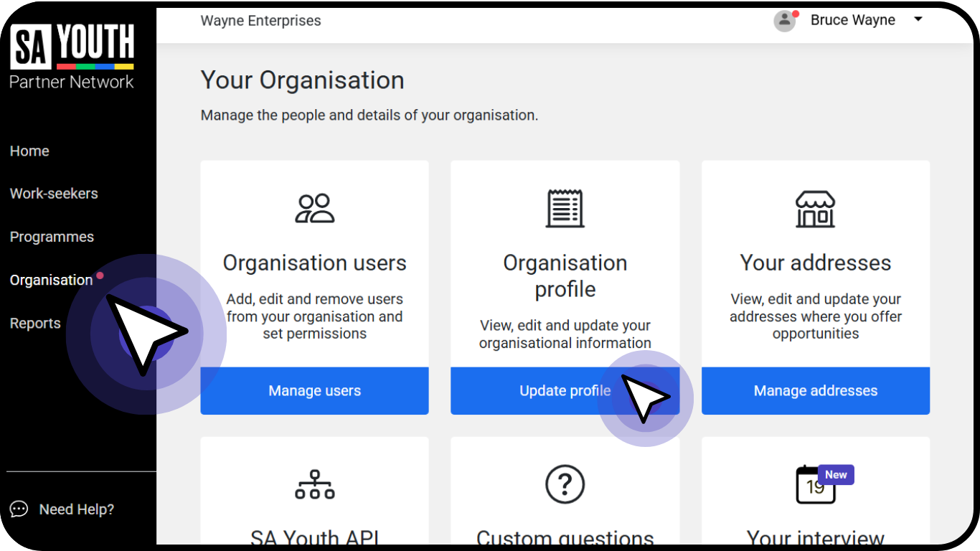Click the Your interview card title
980x551 pixels.
[x=816, y=537]
